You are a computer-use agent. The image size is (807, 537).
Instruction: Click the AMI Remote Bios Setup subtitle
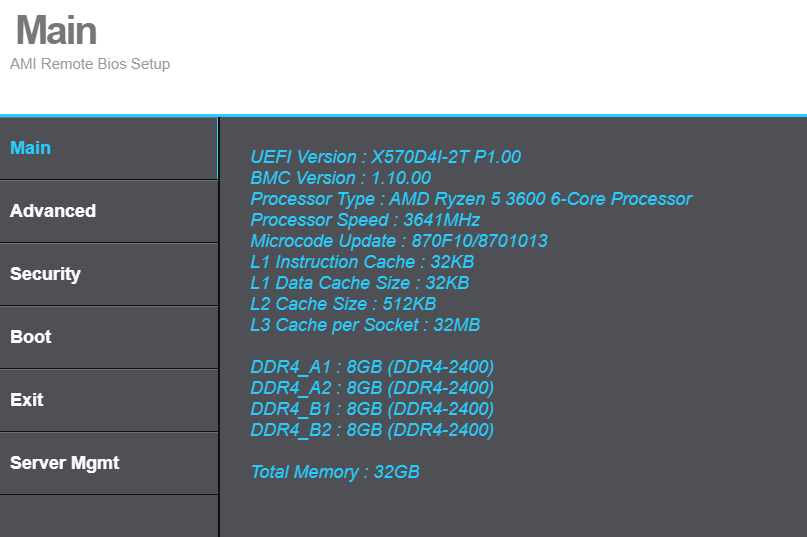pos(90,64)
